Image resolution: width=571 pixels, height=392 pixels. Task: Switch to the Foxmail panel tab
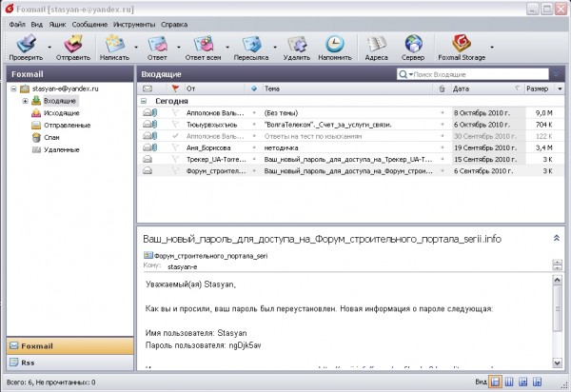coord(69,346)
